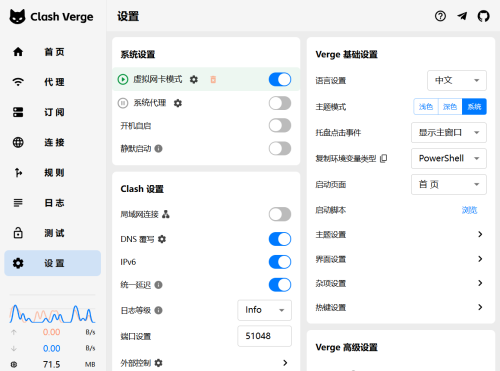Turn off the IPv6 toggle
The height and width of the screenshot is (371, 500).
280,262
